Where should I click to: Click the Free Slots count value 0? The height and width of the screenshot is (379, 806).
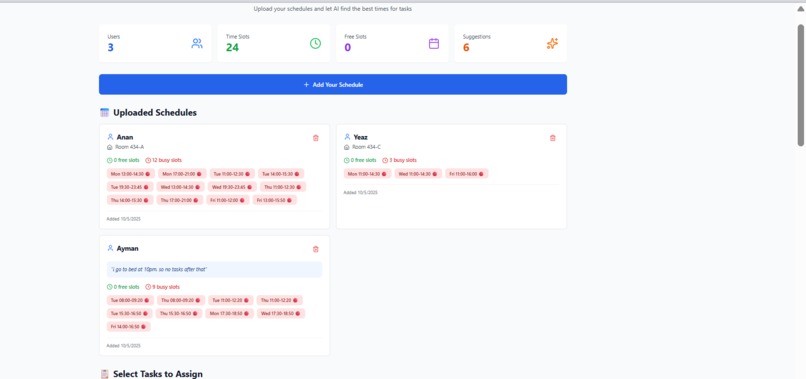tap(347, 47)
